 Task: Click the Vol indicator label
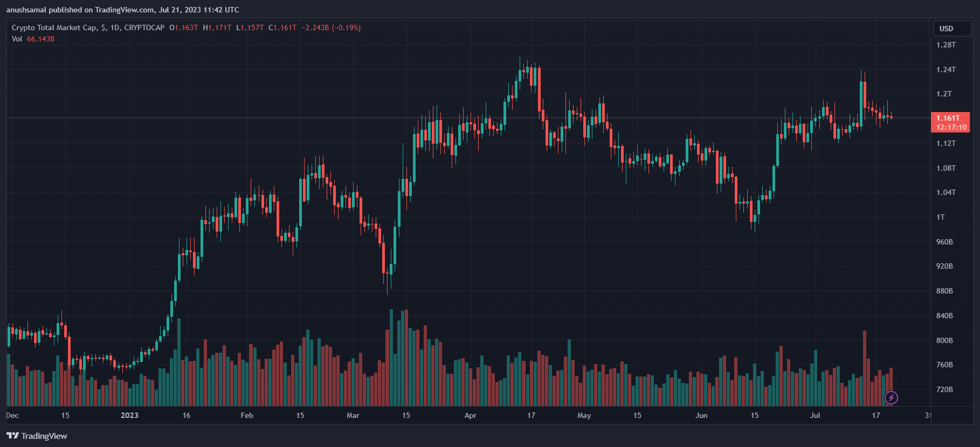click(x=17, y=39)
